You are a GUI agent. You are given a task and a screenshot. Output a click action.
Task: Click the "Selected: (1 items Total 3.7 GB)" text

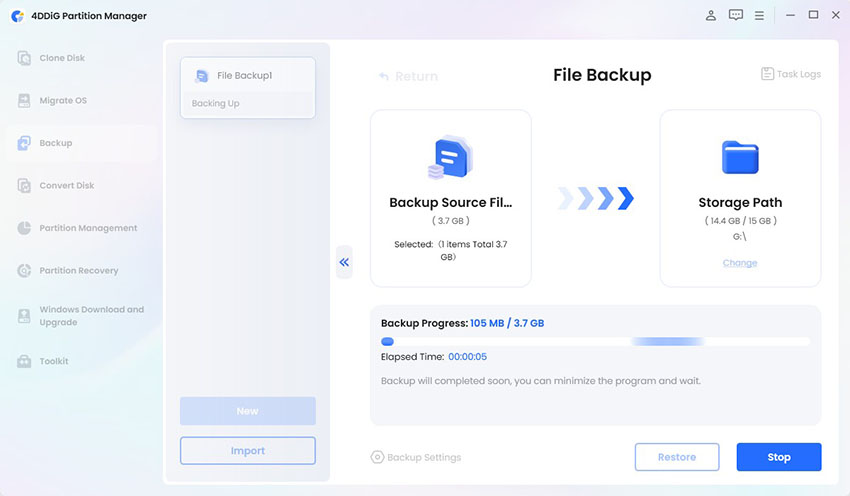450,250
